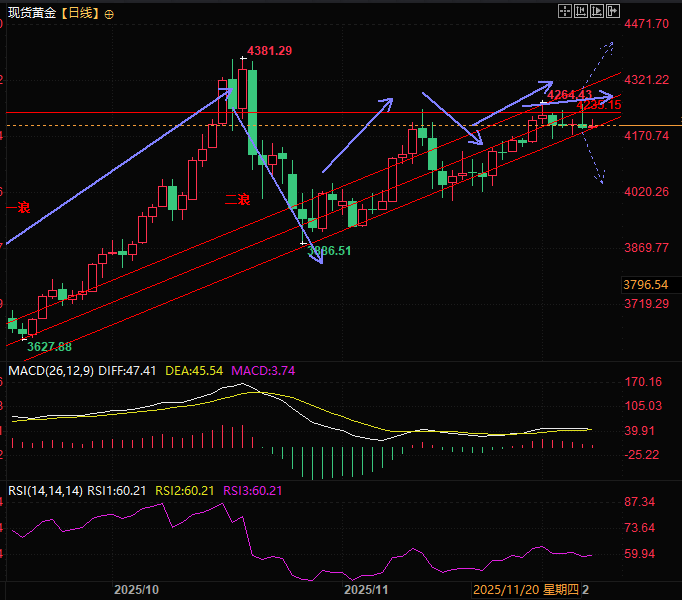
Task: Click the 3627.88 low price label
Action: 49,347
